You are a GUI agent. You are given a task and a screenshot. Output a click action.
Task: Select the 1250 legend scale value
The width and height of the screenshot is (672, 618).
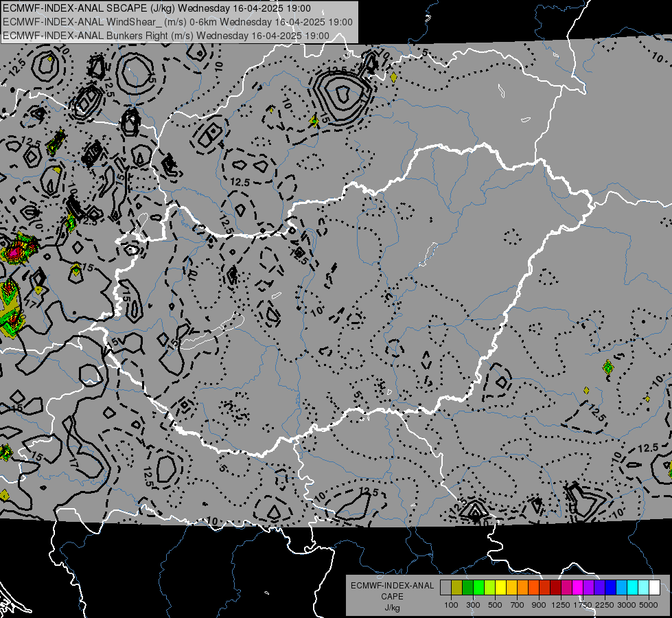(x=561, y=605)
